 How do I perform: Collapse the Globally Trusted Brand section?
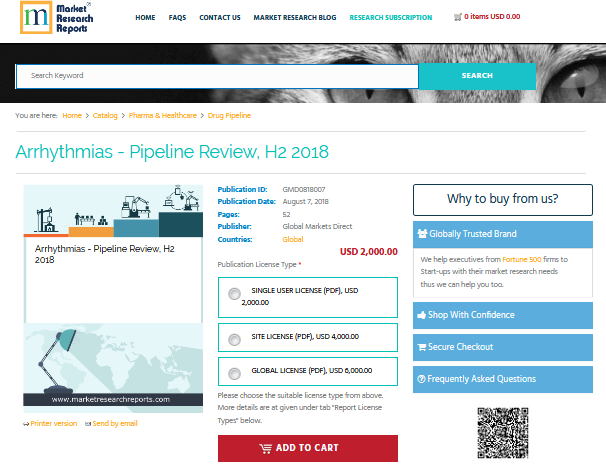(x=502, y=234)
